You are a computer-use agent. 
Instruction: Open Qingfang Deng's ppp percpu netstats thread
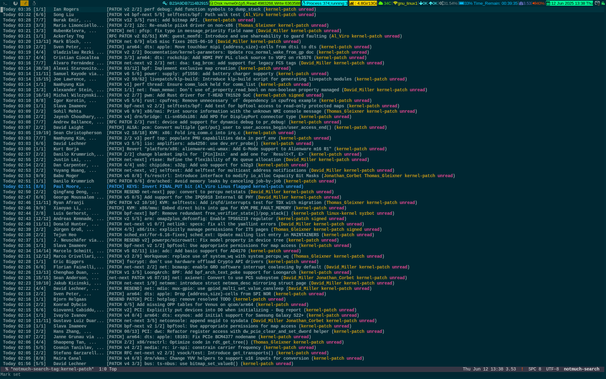[x=168, y=192]
